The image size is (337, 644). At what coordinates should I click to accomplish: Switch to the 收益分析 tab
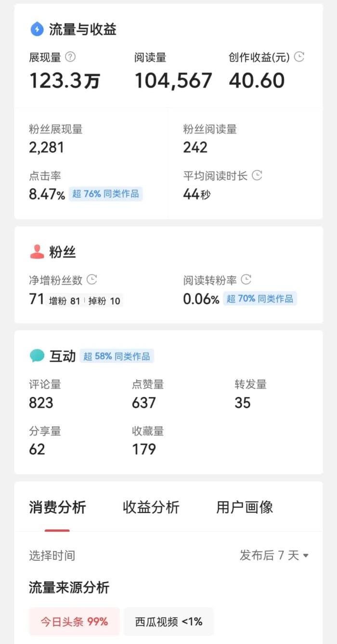[151, 507]
